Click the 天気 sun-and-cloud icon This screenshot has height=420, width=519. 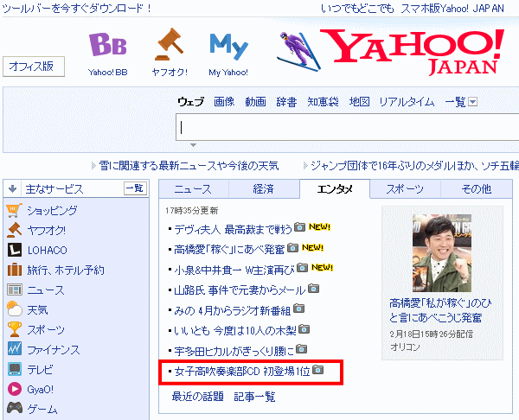[x=15, y=309]
